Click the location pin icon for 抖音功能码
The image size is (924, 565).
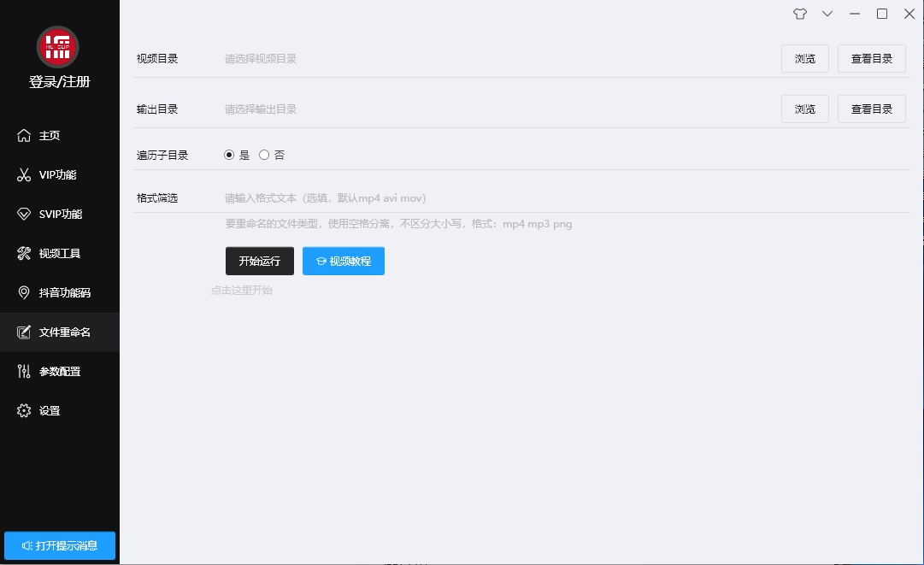[24, 293]
